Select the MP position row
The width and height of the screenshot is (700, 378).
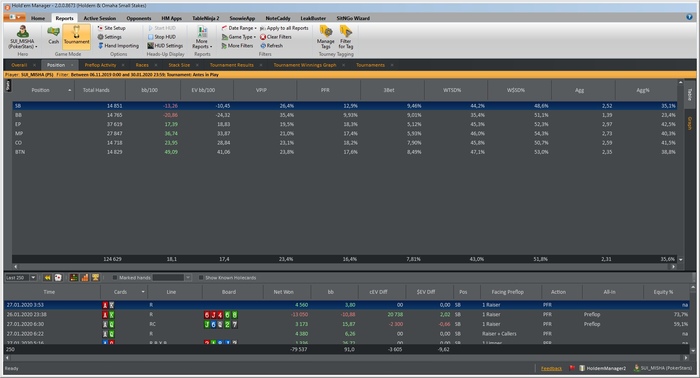(344, 133)
